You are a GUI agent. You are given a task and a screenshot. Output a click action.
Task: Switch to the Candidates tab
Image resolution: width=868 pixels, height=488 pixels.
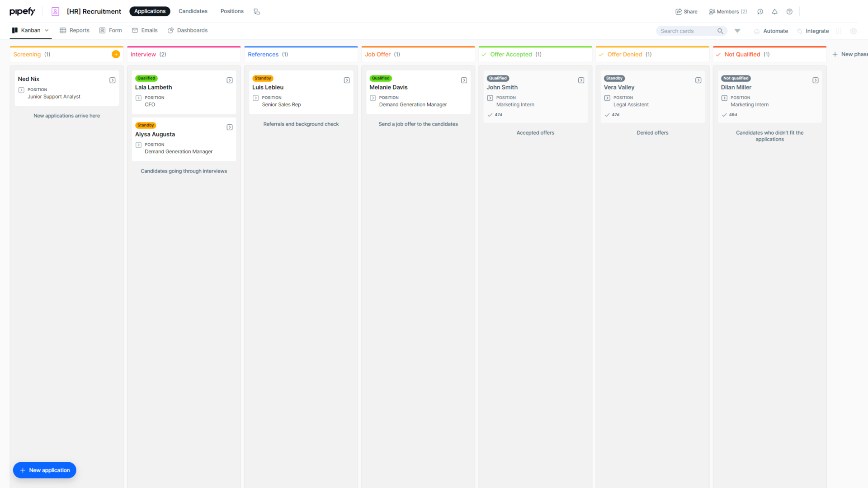193,11
